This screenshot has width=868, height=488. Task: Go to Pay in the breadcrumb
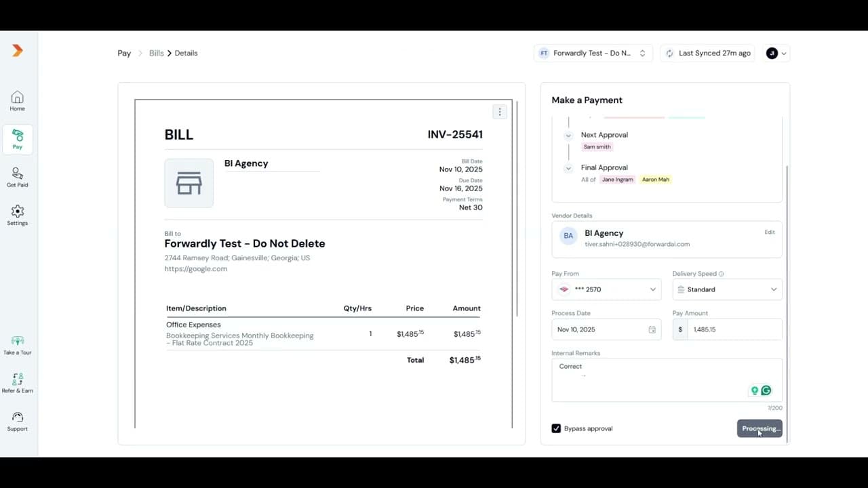tap(124, 53)
